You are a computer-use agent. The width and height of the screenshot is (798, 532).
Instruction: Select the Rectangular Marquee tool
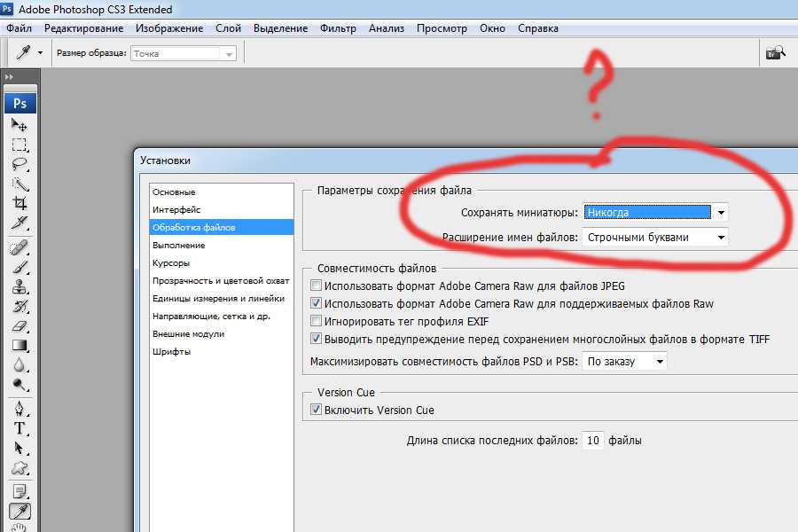[20, 145]
